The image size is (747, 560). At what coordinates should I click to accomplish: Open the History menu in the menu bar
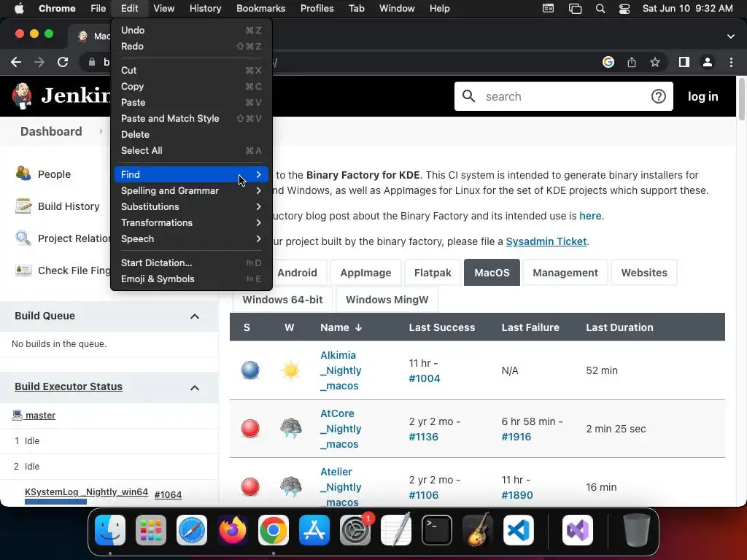tap(205, 9)
